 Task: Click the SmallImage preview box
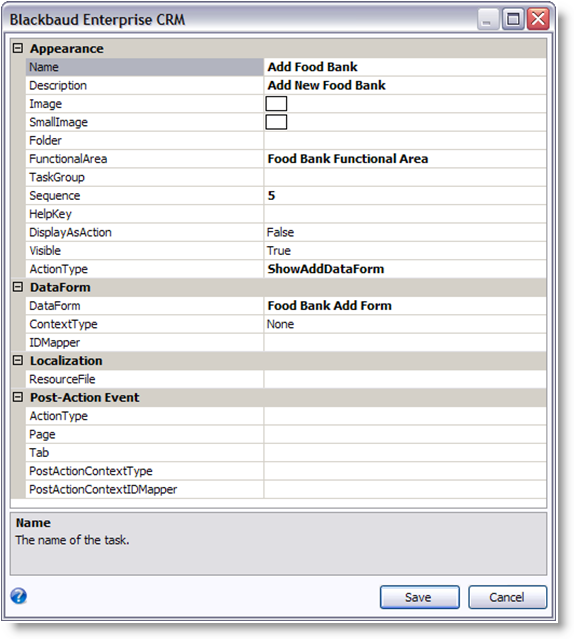(276, 122)
